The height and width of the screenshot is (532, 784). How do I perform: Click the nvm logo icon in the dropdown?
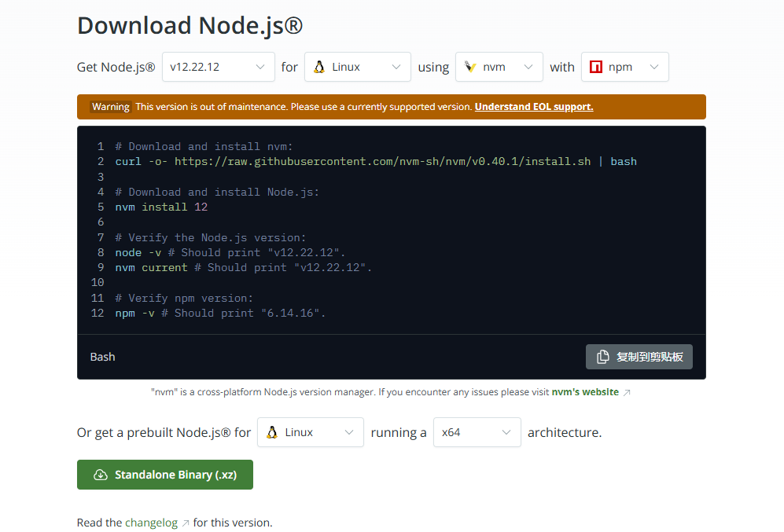(470, 67)
